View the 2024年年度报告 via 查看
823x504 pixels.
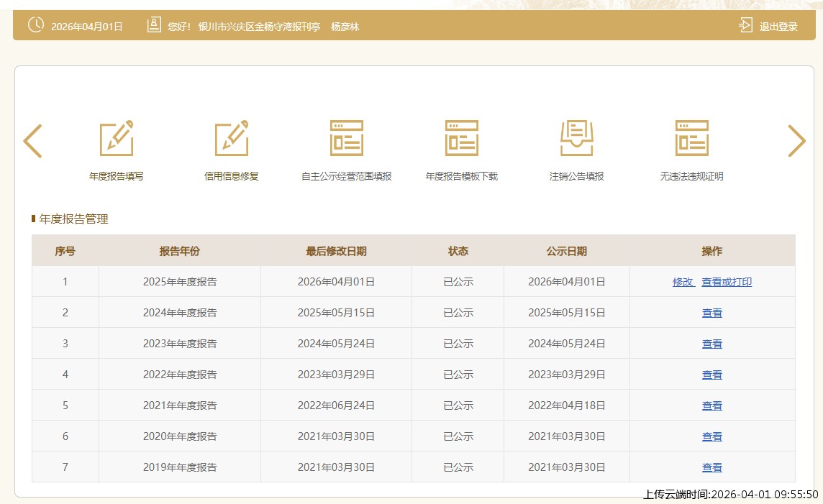[711, 313]
